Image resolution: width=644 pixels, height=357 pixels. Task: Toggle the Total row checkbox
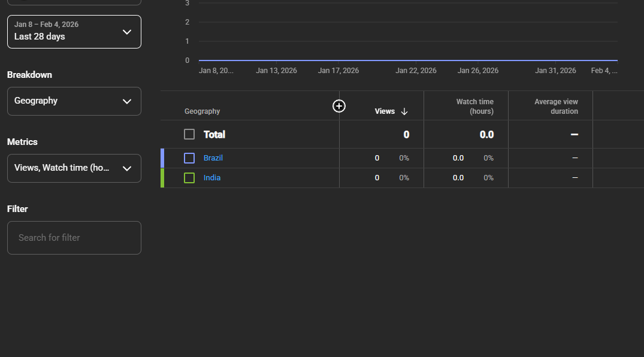[x=189, y=134]
